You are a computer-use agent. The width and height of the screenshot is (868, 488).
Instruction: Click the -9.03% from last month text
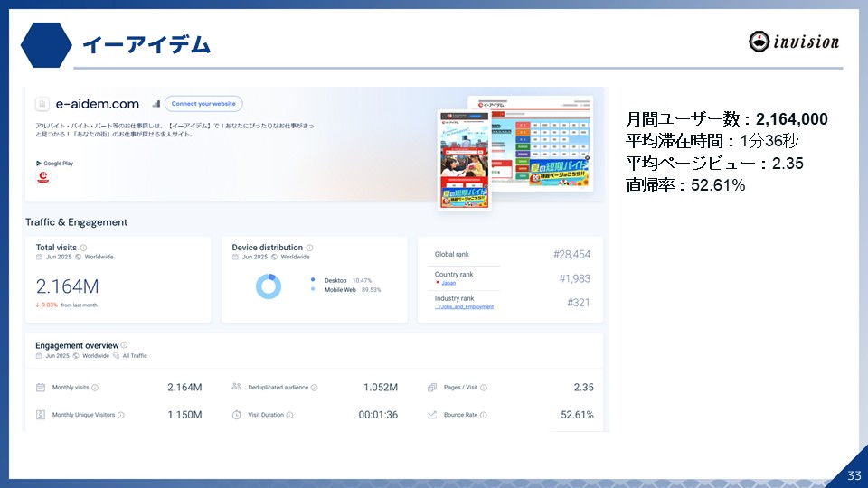pyautogui.click(x=66, y=305)
